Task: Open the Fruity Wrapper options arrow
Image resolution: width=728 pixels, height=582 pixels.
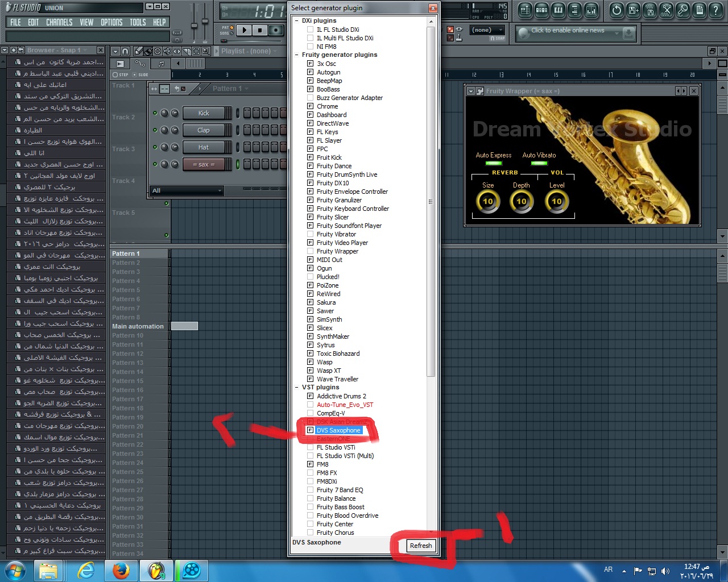Action: pos(470,91)
